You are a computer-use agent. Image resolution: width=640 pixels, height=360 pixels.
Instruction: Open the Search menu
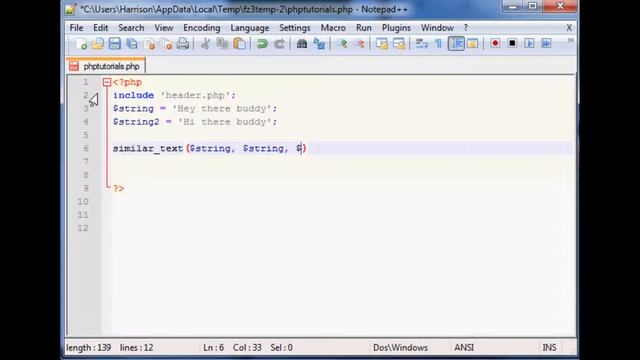point(131,28)
